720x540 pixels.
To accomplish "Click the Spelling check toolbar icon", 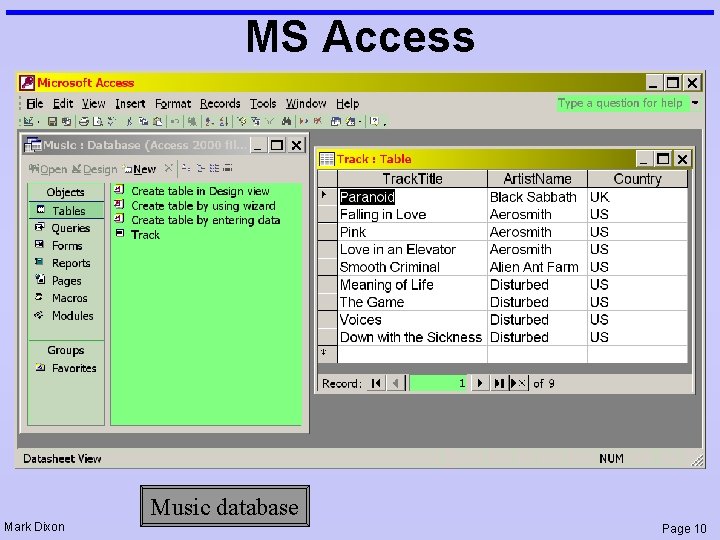I will point(111,121).
